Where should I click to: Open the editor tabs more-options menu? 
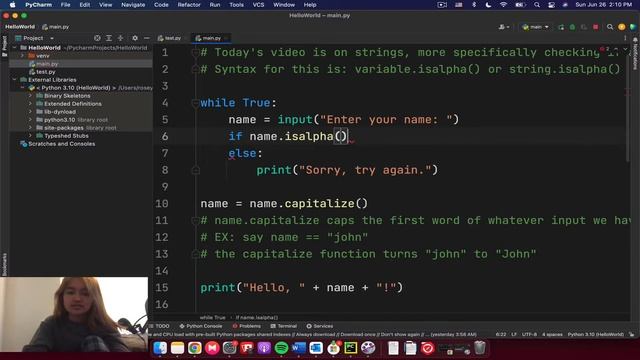625,38
